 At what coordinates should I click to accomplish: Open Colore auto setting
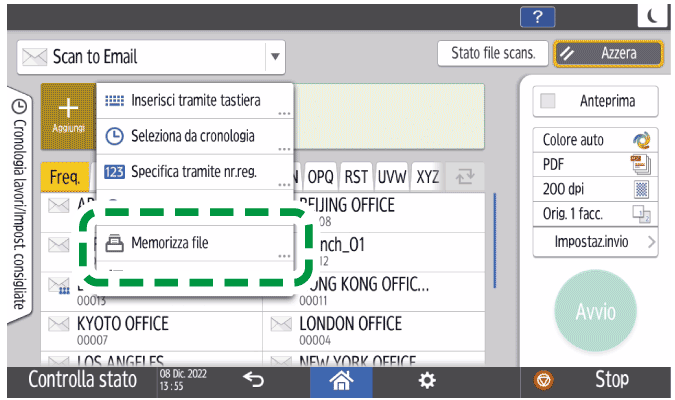(595, 140)
